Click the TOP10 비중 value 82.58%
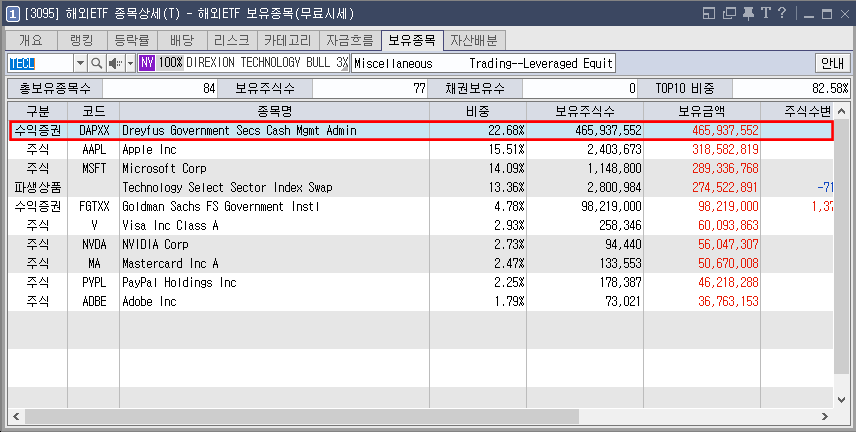856x432 pixels. (x=791, y=88)
